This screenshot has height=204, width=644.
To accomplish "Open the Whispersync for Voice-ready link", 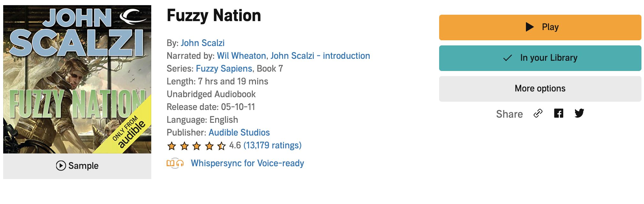I will click(247, 163).
